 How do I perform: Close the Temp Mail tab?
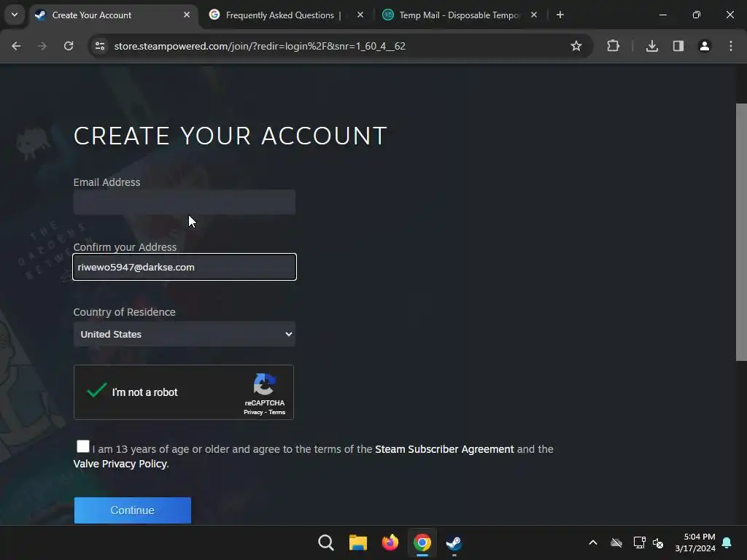(533, 15)
